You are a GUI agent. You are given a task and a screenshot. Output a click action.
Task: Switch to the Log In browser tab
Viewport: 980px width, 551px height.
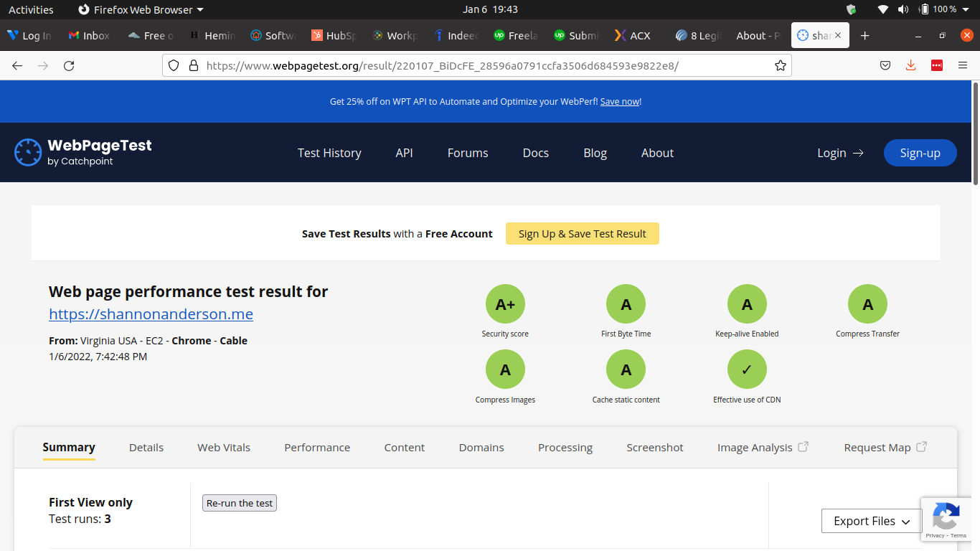click(x=29, y=35)
